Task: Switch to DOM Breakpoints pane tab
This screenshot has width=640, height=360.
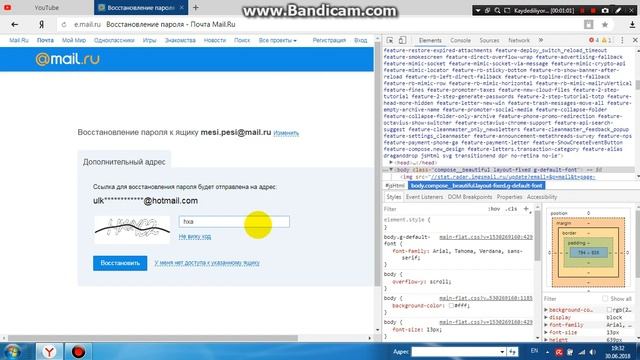Action: coord(470,197)
